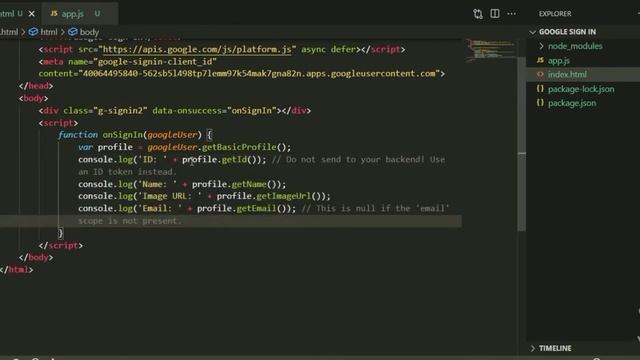Viewport: 640px width, 360px height.
Task: Select the body breadcrumb element
Action: 89,32
